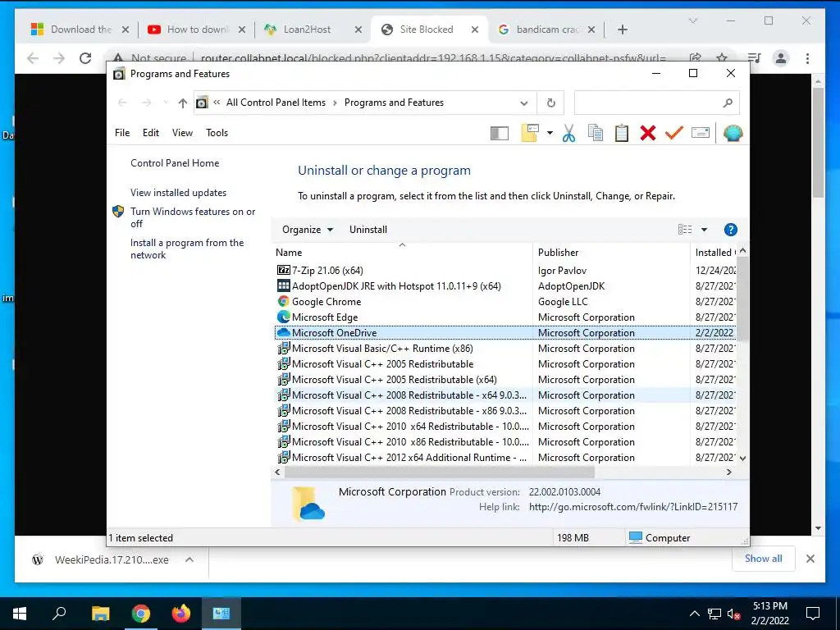Viewport: 840px width, 630px height.
Task: Click the orange checkmark Properties icon
Action: [674, 132]
